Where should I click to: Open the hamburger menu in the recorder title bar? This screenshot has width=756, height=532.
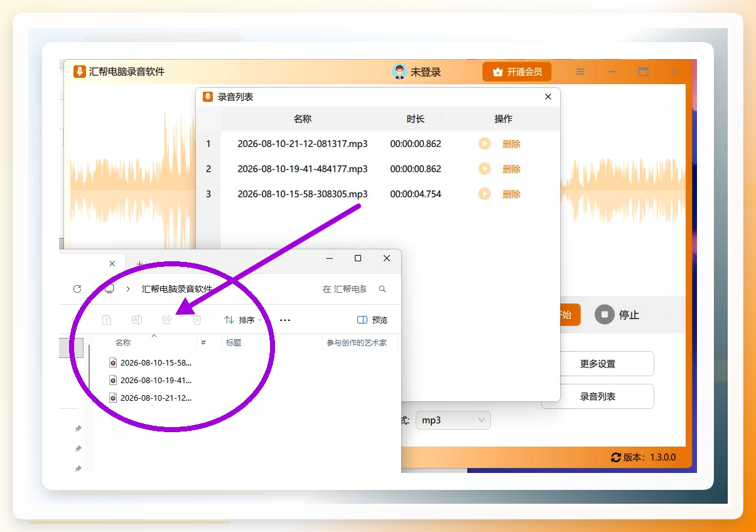point(581,72)
